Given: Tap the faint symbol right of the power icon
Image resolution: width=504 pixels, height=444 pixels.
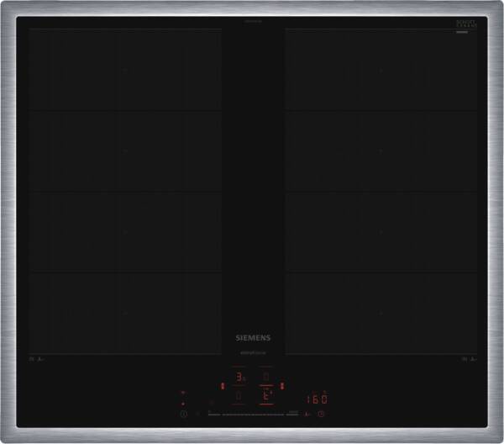Looking at the screenshot, I should [199, 415].
